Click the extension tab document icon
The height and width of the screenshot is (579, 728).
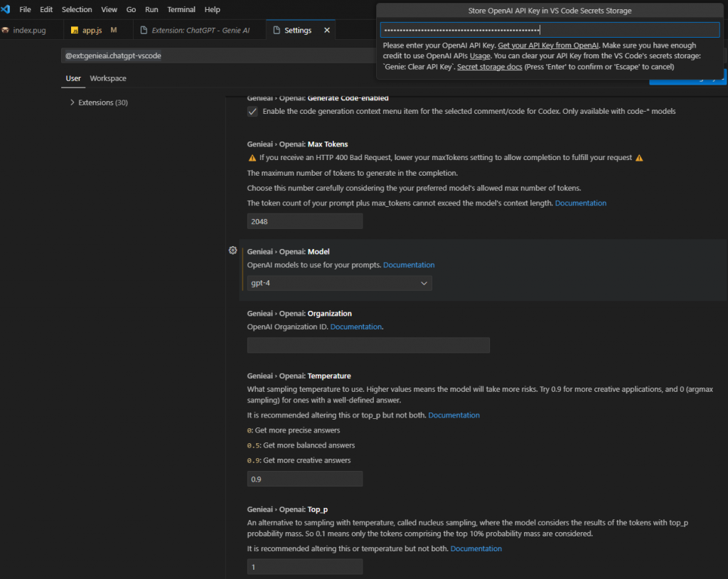144,30
